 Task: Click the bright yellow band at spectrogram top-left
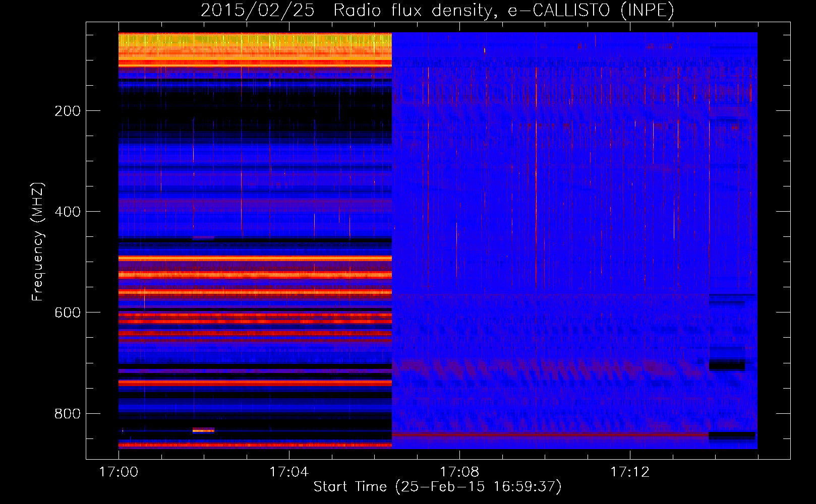point(255,39)
